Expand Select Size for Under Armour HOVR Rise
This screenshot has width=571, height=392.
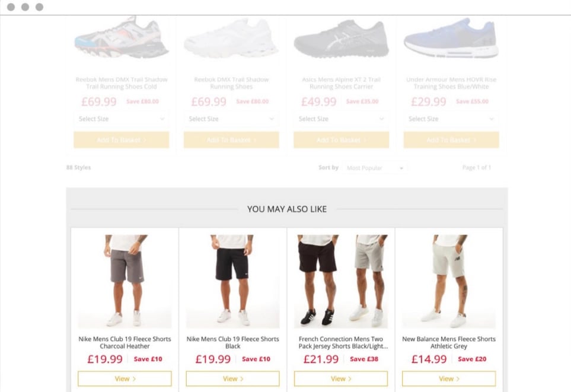point(450,119)
